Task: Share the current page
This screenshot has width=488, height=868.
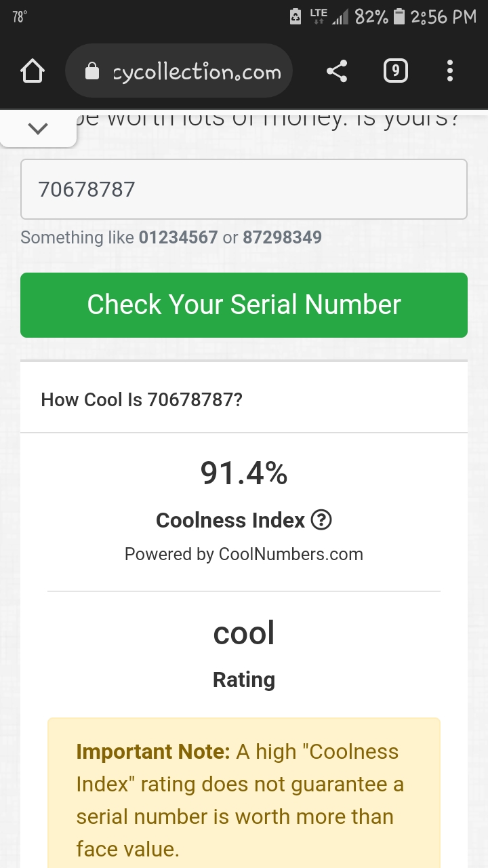Action: (x=337, y=71)
